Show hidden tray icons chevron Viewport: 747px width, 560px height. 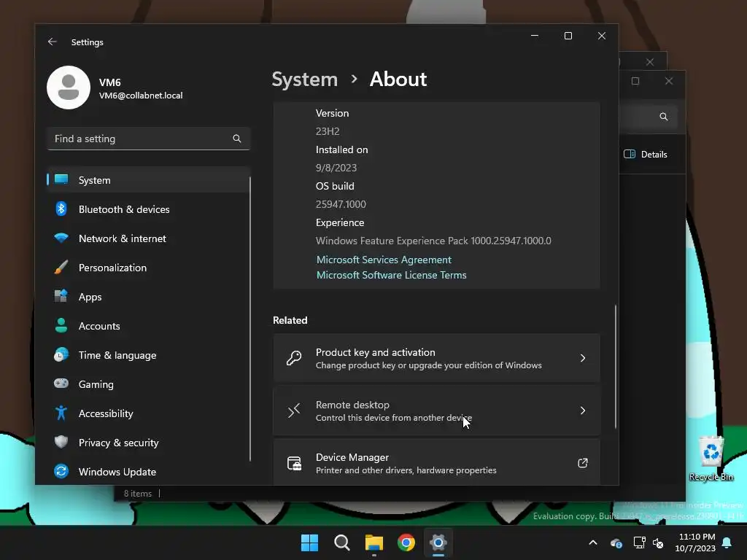click(593, 542)
